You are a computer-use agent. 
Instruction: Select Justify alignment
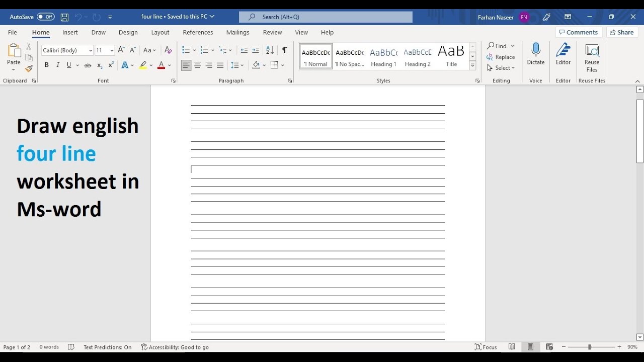coord(220,65)
